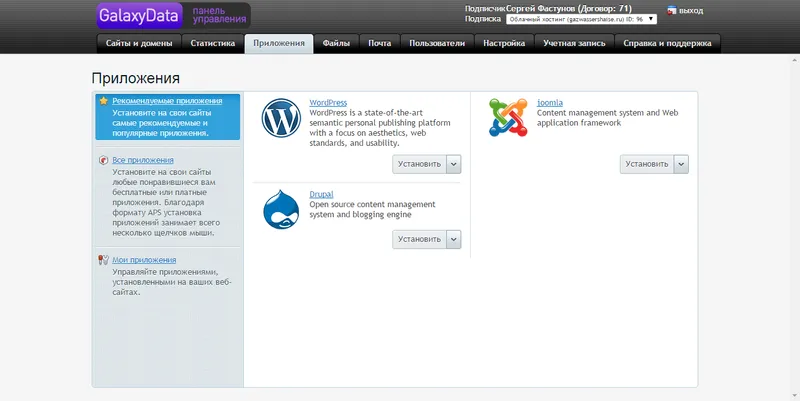This screenshot has height=401, width=800.
Task: Click the панель управления text in the header
Action: tap(219, 15)
